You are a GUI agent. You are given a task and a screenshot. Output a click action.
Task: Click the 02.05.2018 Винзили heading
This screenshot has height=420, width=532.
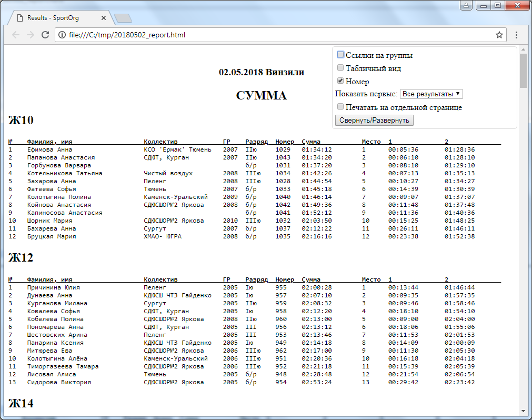pyautogui.click(x=262, y=72)
